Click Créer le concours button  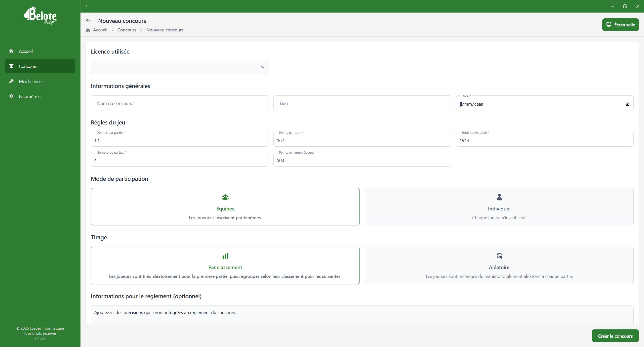615,336
